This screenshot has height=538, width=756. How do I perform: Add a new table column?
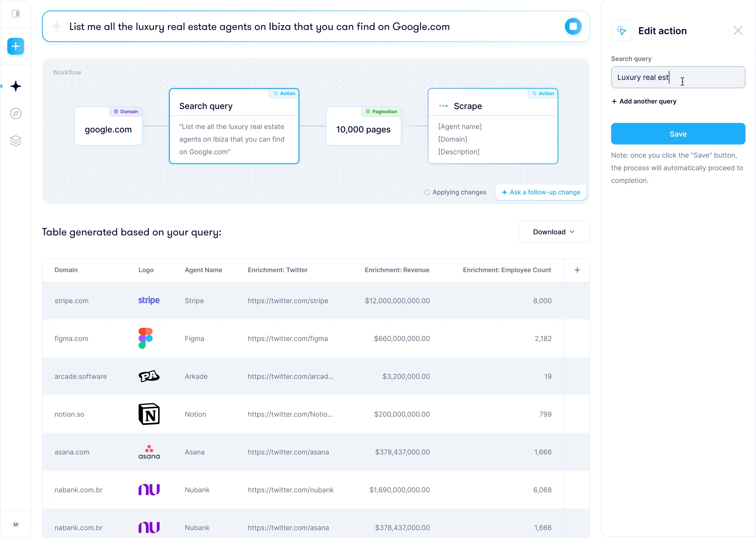(x=577, y=270)
